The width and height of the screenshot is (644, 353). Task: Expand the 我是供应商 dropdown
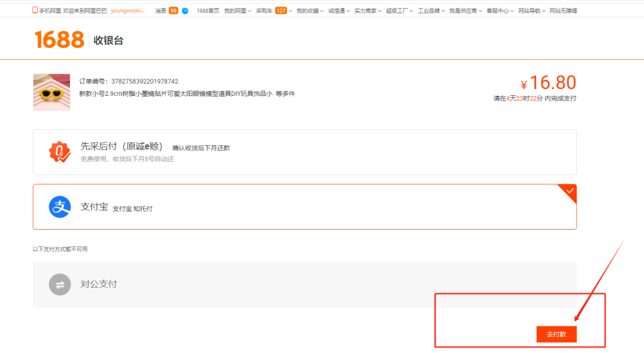point(465,11)
